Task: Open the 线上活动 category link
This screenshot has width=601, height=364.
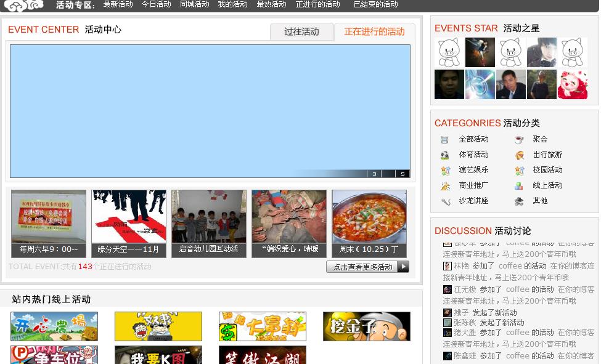Action: 548,185
